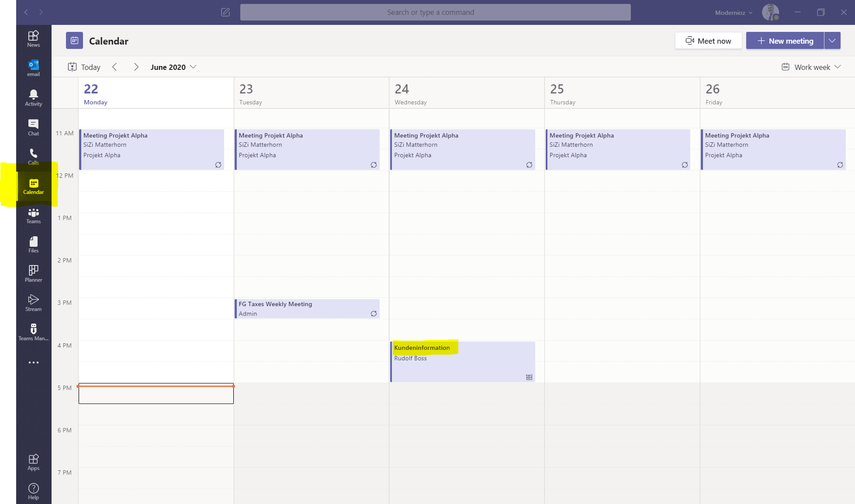Image resolution: width=855 pixels, height=504 pixels.
Task: Click the selected 5 PM Monday time slot
Action: 156,394
